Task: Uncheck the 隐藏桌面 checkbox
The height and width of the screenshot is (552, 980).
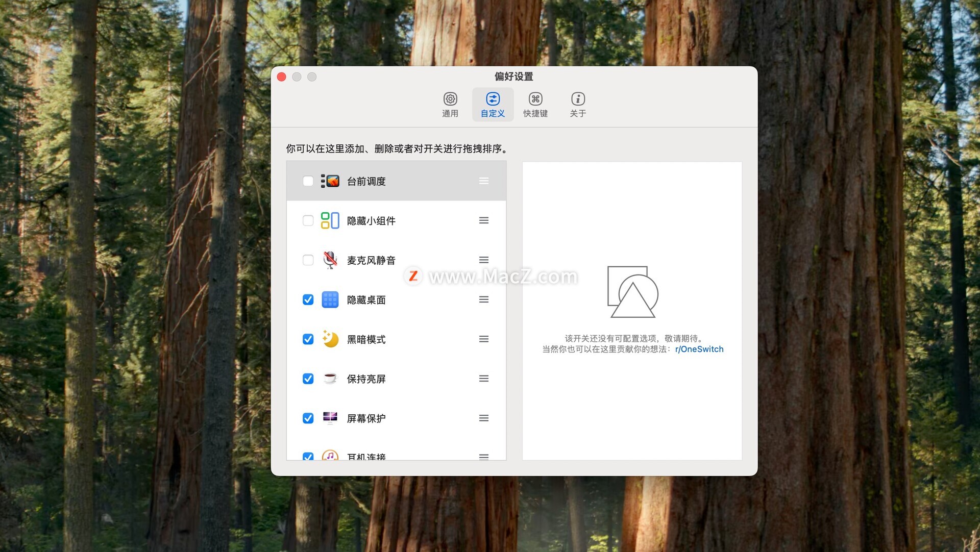Action: pyautogui.click(x=308, y=299)
